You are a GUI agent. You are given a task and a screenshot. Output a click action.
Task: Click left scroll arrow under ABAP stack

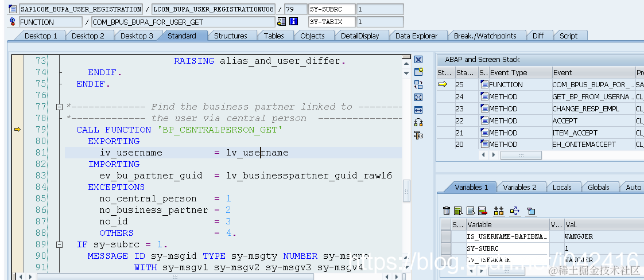click(x=484, y=155)
